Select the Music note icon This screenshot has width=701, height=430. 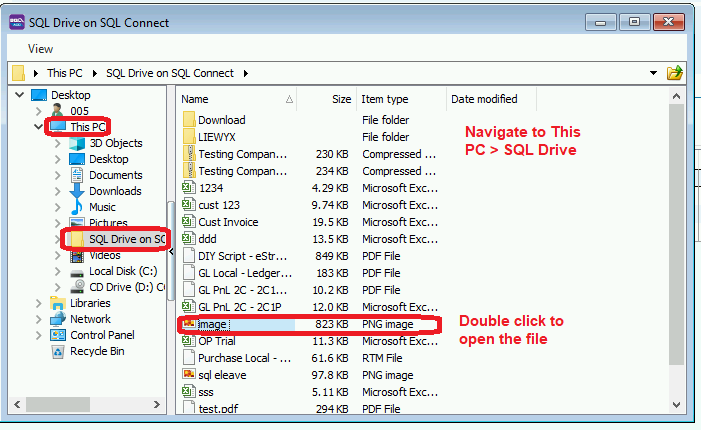tap(78, 207)
